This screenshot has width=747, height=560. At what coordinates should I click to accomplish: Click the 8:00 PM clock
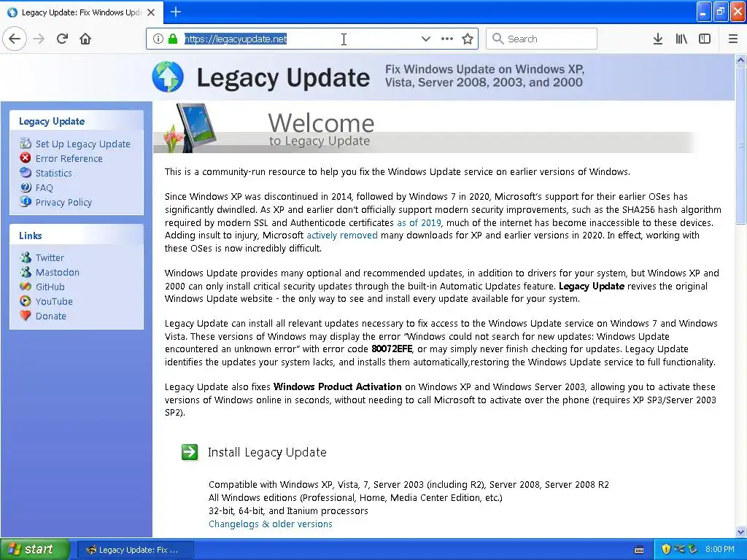point(719,549)
